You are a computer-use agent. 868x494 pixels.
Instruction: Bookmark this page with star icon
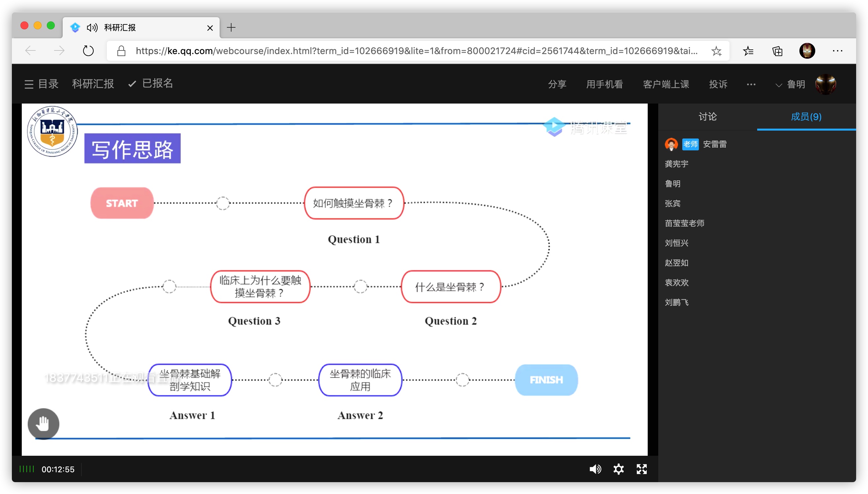click(x=716, y=51)
